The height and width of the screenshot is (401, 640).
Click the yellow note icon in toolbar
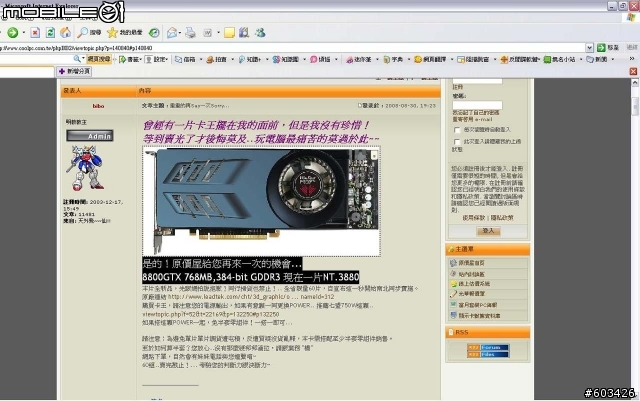click(229, 33)
